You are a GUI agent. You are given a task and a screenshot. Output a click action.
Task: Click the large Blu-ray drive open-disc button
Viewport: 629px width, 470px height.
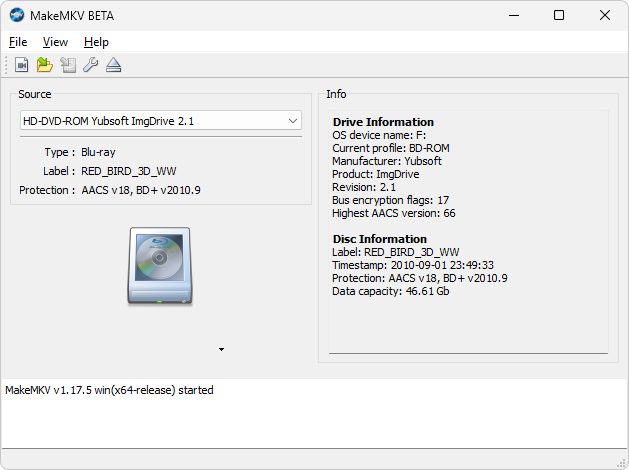(160, 266)
